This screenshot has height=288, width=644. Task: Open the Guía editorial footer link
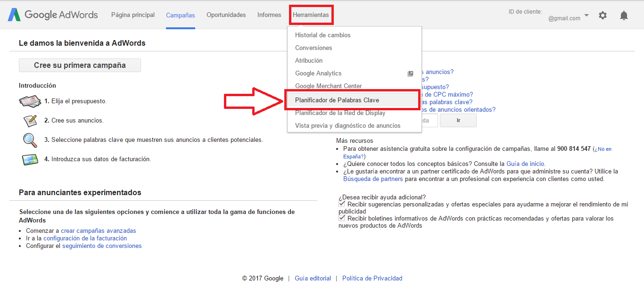coord(313,279)
